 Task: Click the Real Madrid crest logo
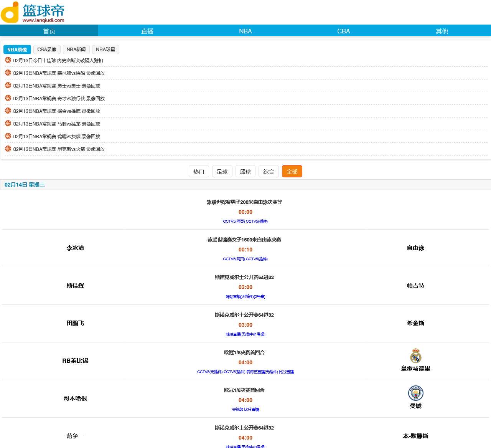pos(415,355)
